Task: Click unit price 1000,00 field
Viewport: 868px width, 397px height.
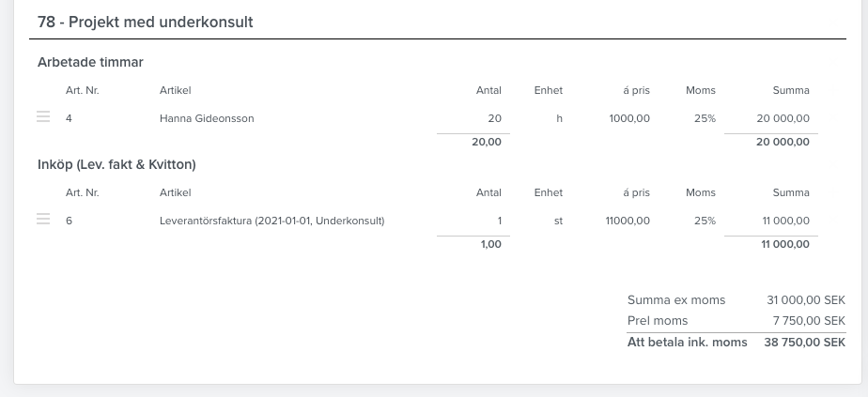Action: (x=629, y=118)
